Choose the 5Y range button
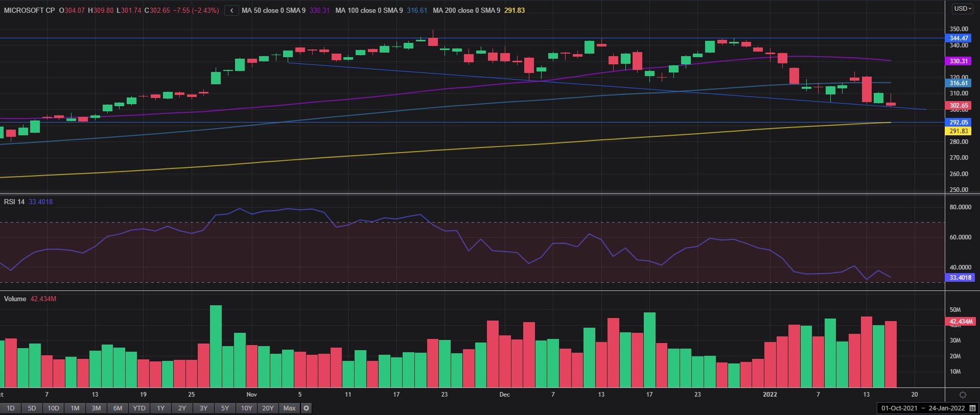980x415 pixels. [x=225, y=408]
